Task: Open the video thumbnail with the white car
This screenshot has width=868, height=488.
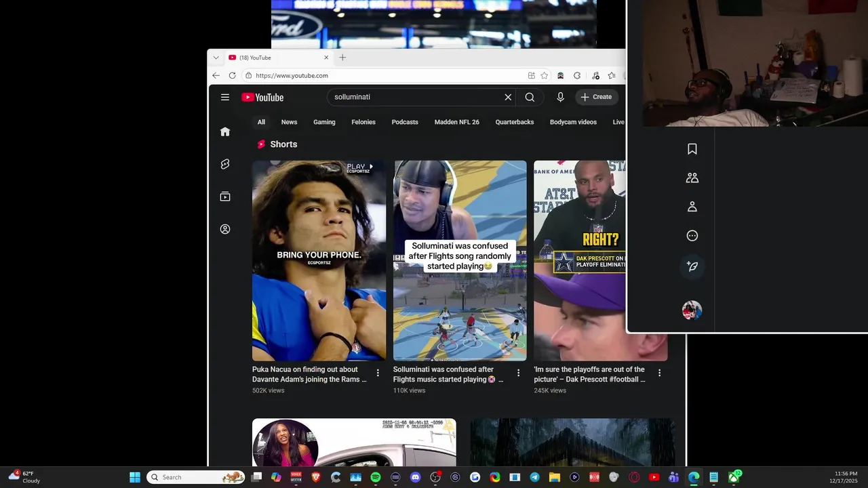Action: [x=354, y=442]
